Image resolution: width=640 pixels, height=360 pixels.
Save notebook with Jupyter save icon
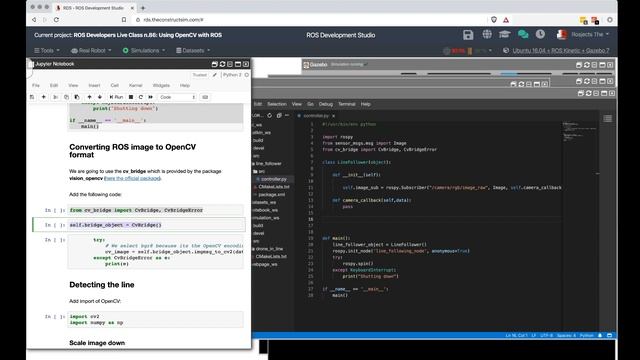pyautogui.click(x=32, y=97)
